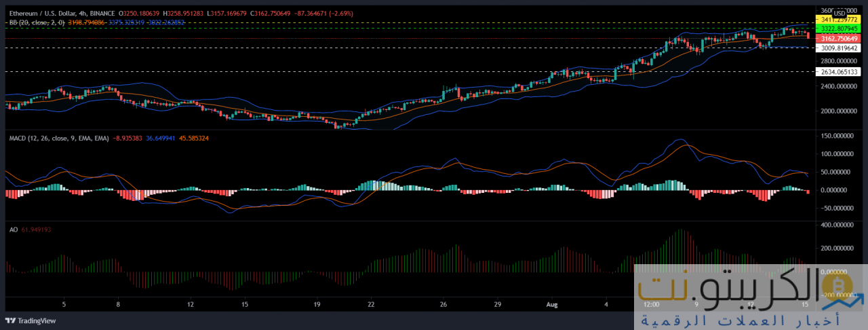The image size is (868, 330).
Task: Click the 22 date on time axis
Action: pyautogui.click(x=371, y=304)
